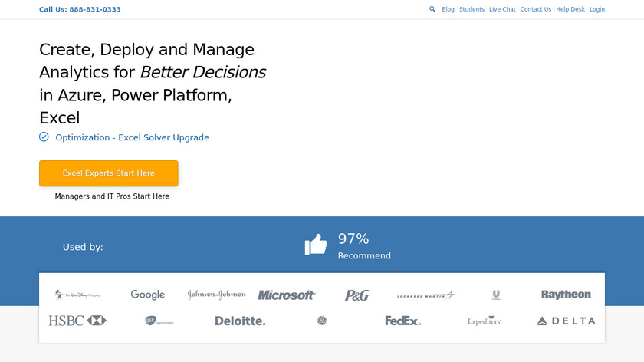Open the Optimization - Excel Solver Upgrade link
Screen dimensions: 644x362
[132, 137]
